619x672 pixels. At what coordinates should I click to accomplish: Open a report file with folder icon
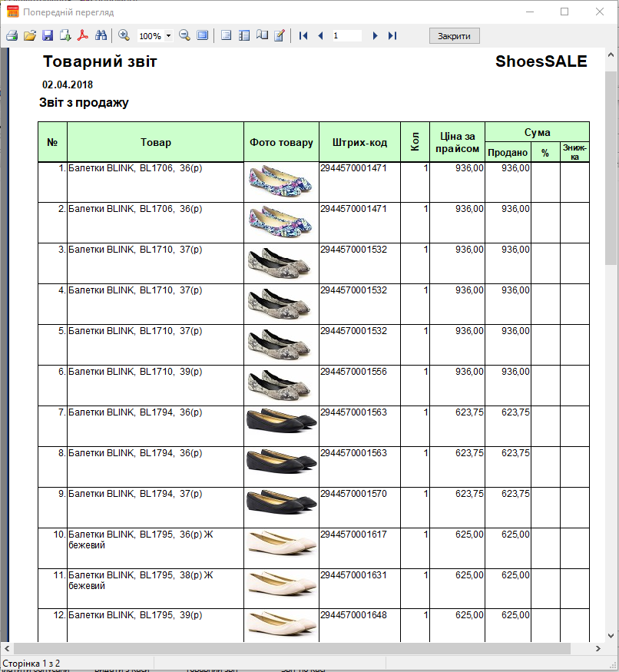click(30, 36)
